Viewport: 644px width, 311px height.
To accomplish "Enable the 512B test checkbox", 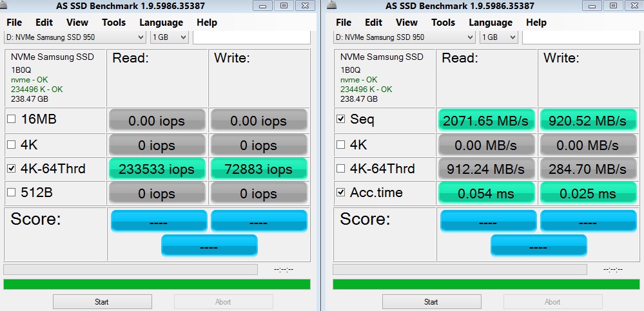I will pyautogui.click(x=12, y=193).
